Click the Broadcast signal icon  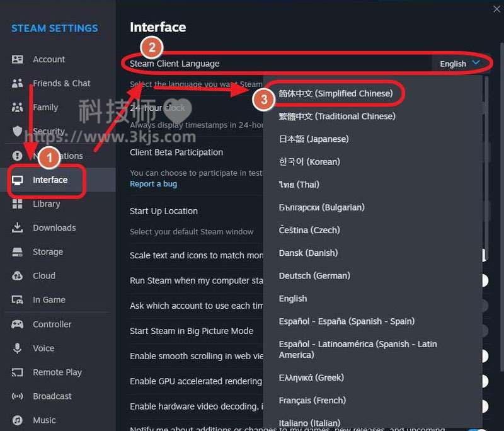(x=18, y=396)
